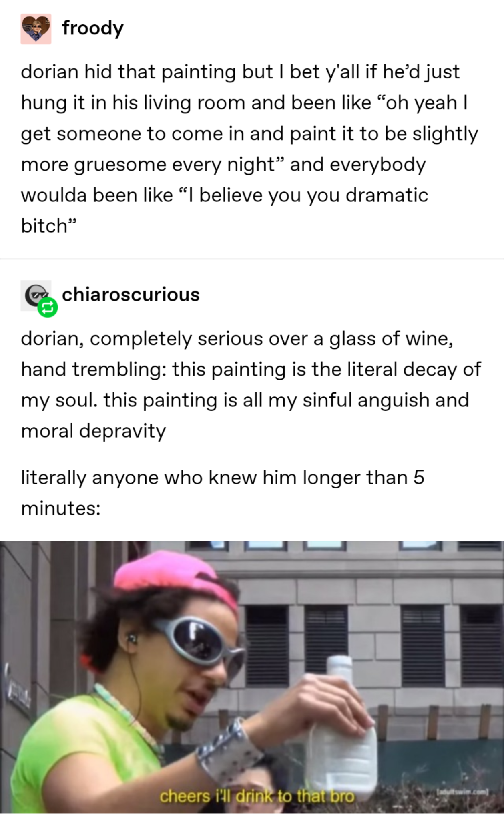Screen dimensions: 504x820
Task: Open the meme image of man holding jug
Action: tap(252, 677)
